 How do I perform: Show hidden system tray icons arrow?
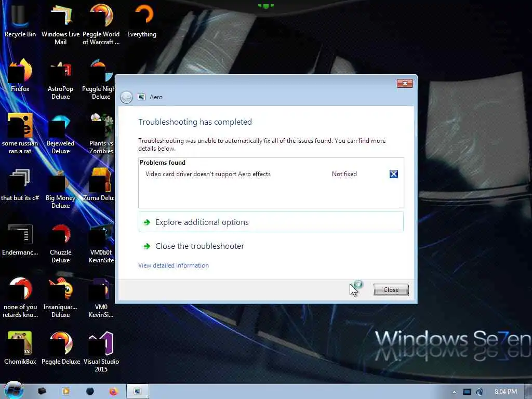pos(454,392)
